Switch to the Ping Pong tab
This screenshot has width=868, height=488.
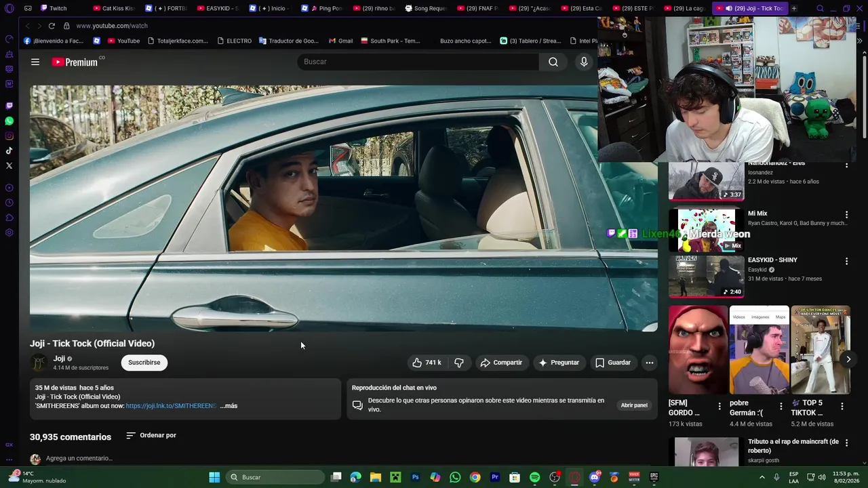pos(321,8)
